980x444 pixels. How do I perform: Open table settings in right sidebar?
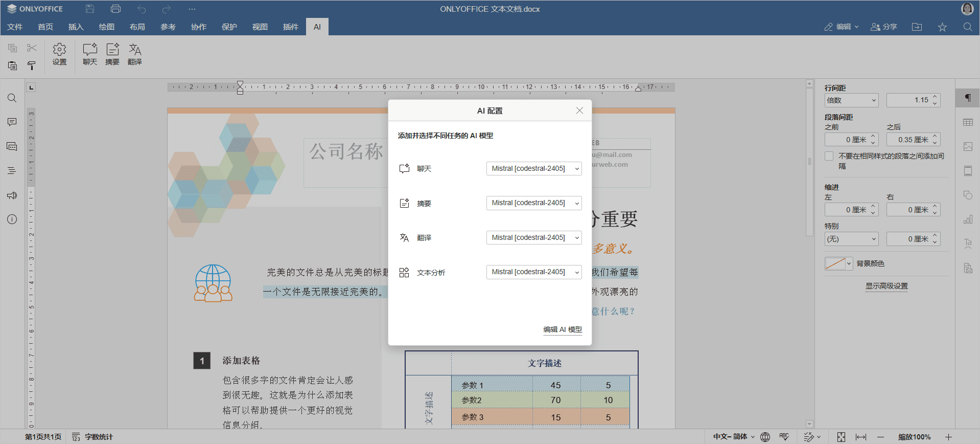[968, 122]
